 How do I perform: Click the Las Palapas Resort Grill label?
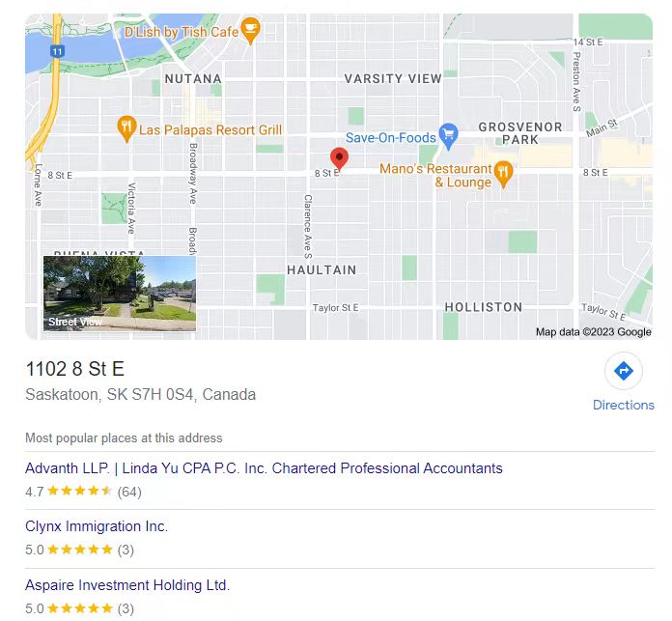[x=210, y=129]
